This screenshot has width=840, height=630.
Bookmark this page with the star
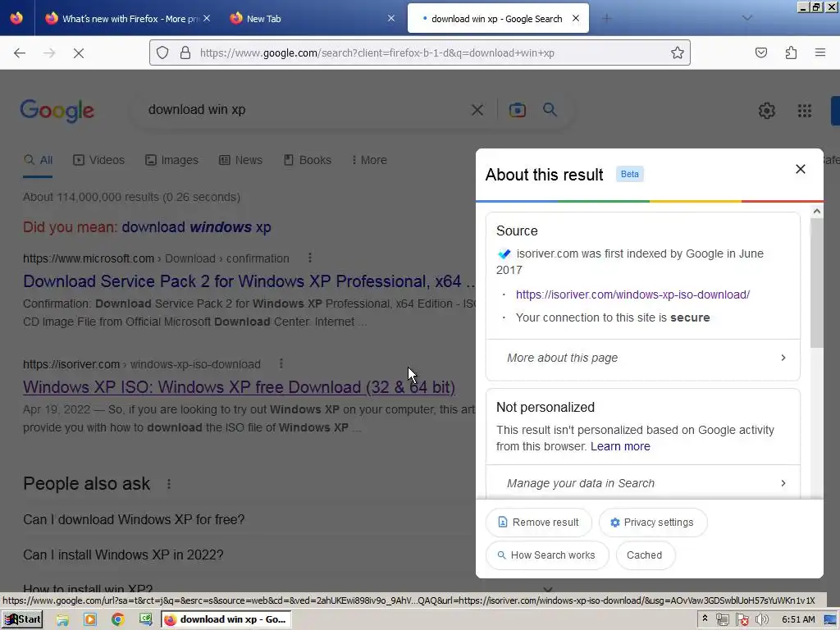click(x=677, y=52)
